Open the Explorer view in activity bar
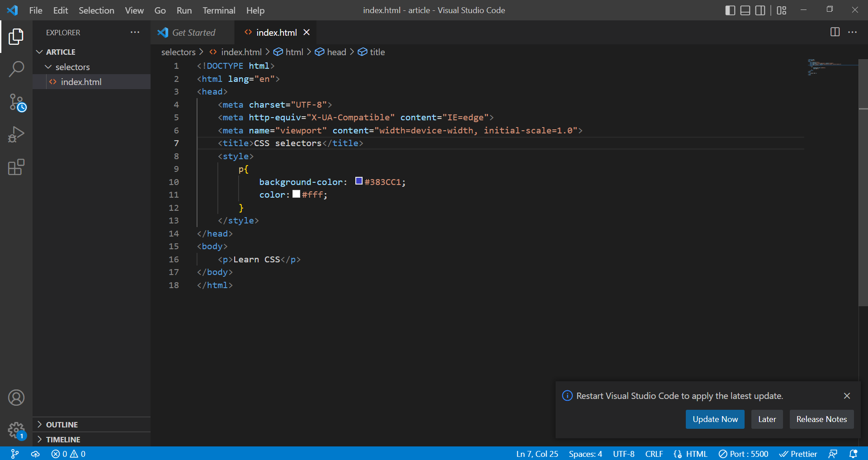 click(x=16, y=37)
